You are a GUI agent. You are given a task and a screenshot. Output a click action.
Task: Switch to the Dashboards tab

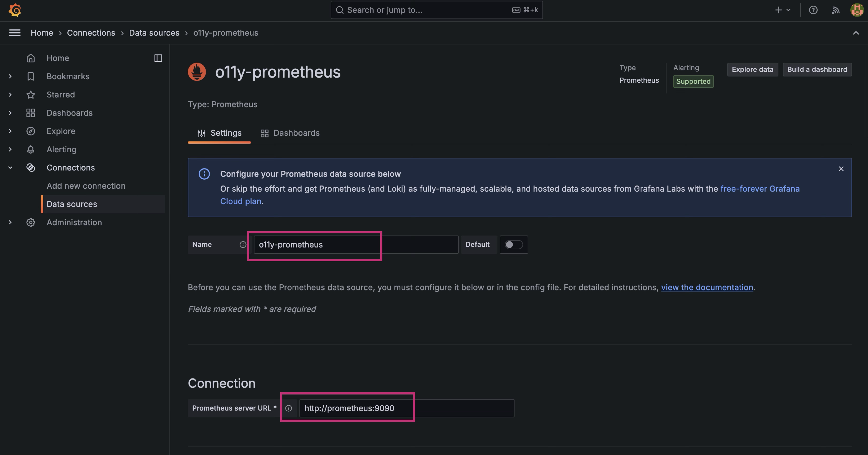pos(290,133)
